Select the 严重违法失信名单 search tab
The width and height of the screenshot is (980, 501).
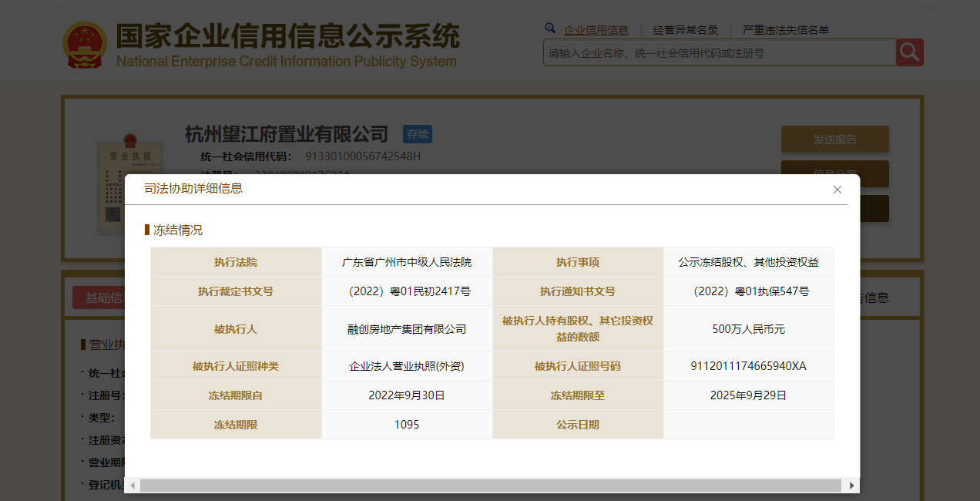(x=786, y=30)
